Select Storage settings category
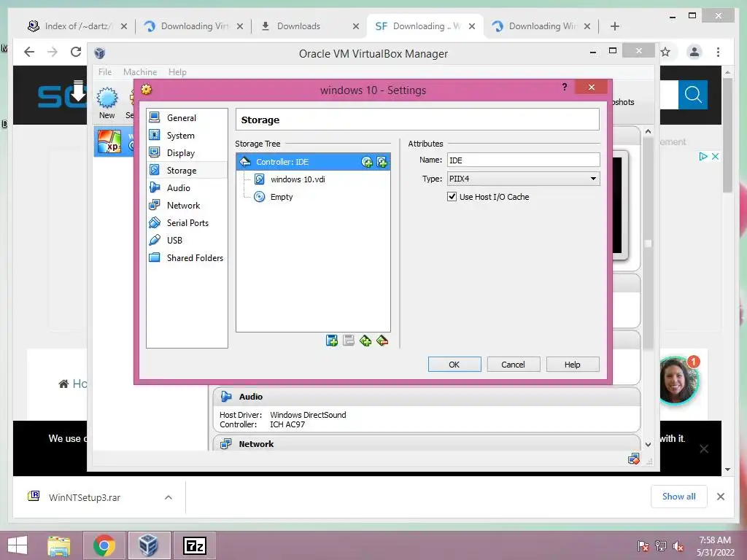Image resolution: width=747 pixels, height=560 pixels. click(187, 171)
